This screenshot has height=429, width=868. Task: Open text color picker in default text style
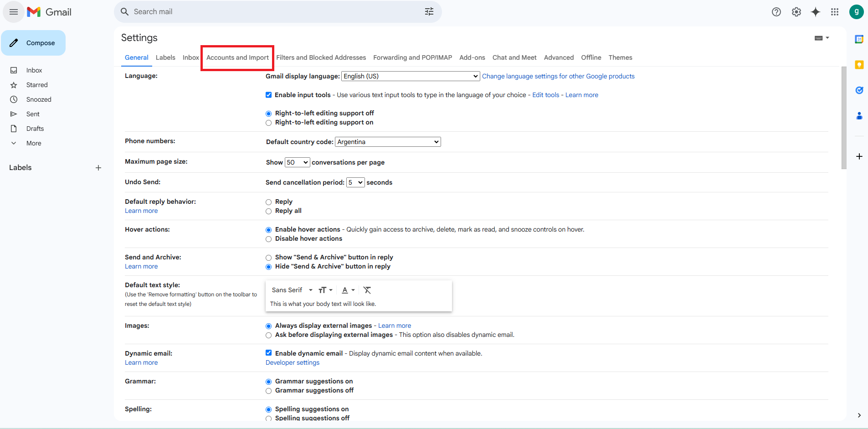(x=348, y=290)
